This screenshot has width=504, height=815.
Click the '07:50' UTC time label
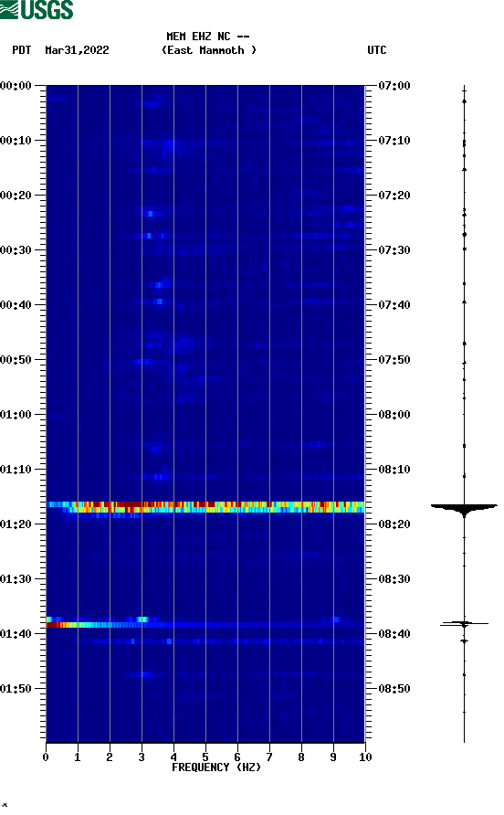(x=394, y=360)
